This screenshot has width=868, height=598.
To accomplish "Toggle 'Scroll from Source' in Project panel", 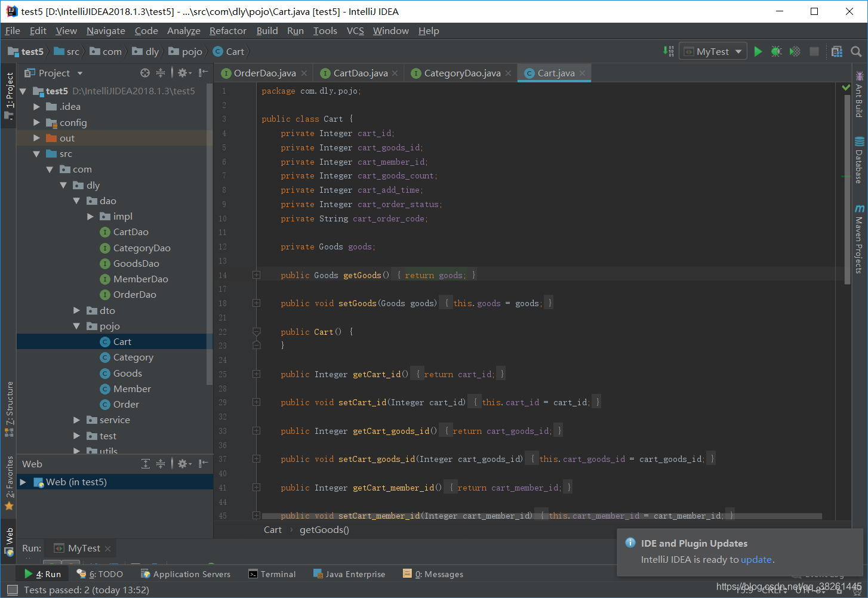I will click(145, 72).
